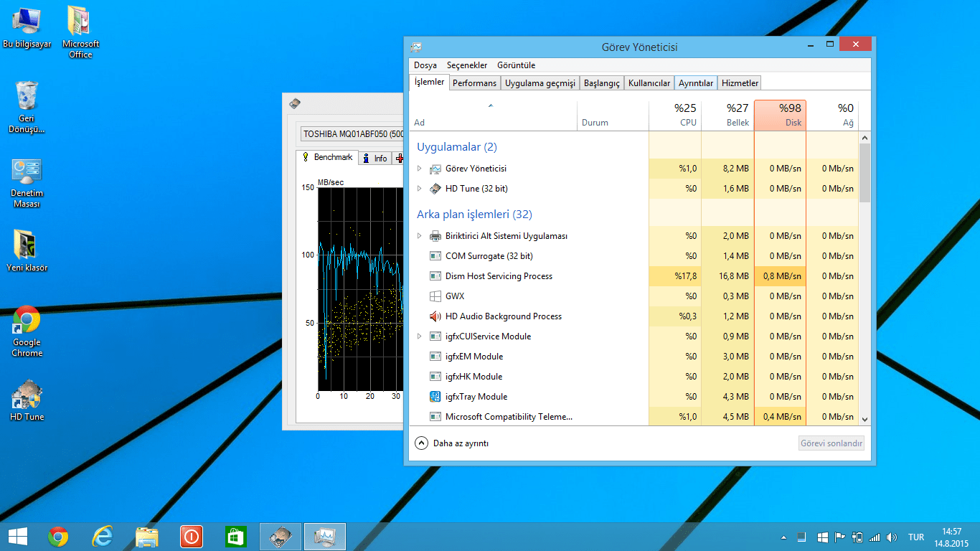Sort processes by the CPU column

675,115
